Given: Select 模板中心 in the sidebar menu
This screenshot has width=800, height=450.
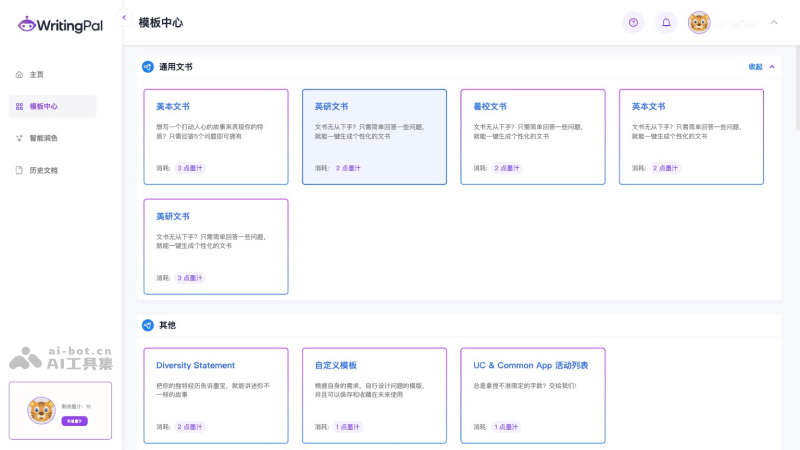Looking at the screenshot, I should point(52,106).
